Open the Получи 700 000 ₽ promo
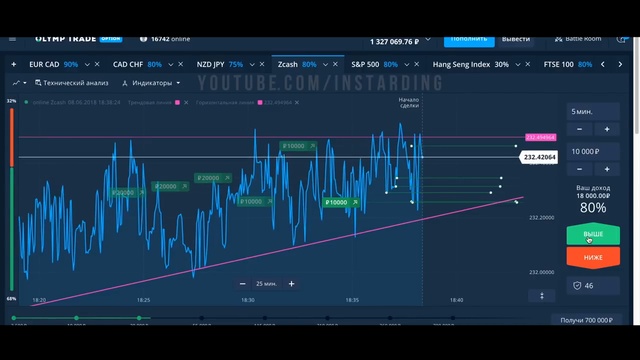 [x=587, y=320]
